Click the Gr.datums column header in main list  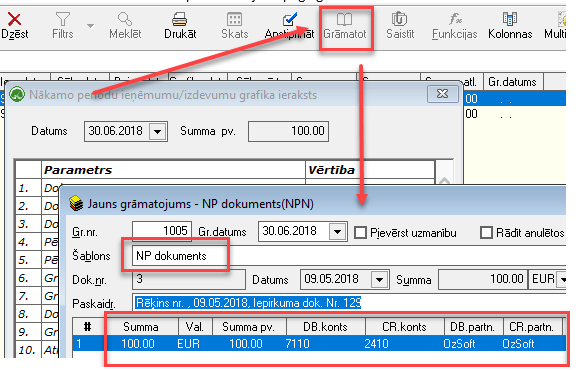[512, 82]
